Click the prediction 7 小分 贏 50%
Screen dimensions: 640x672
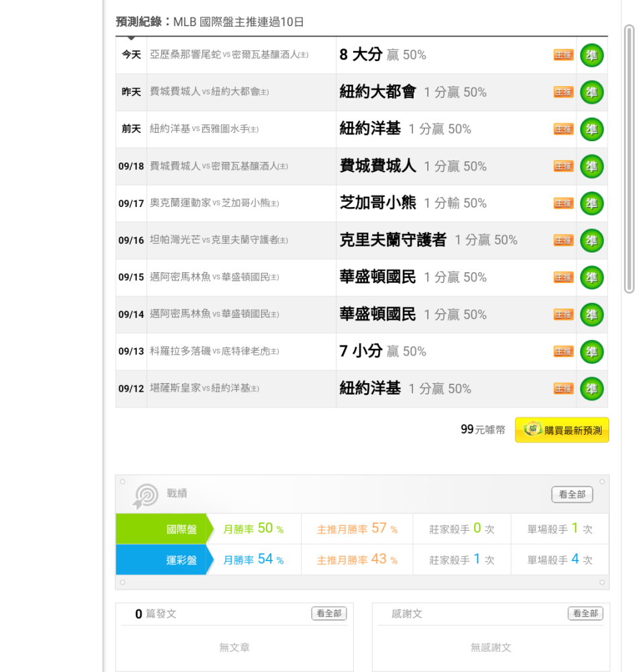tap(383, 351)
